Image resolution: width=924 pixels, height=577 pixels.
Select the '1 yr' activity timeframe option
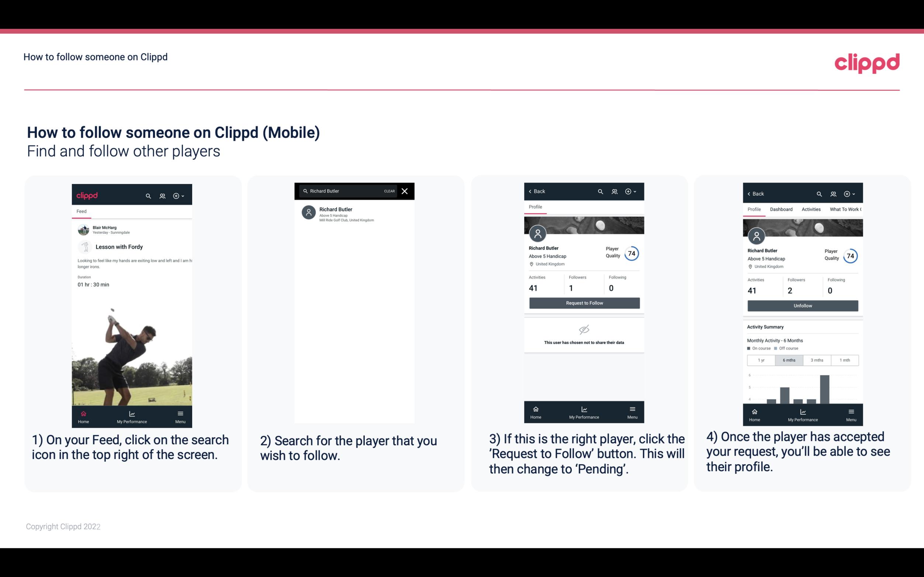click(761, 359)
